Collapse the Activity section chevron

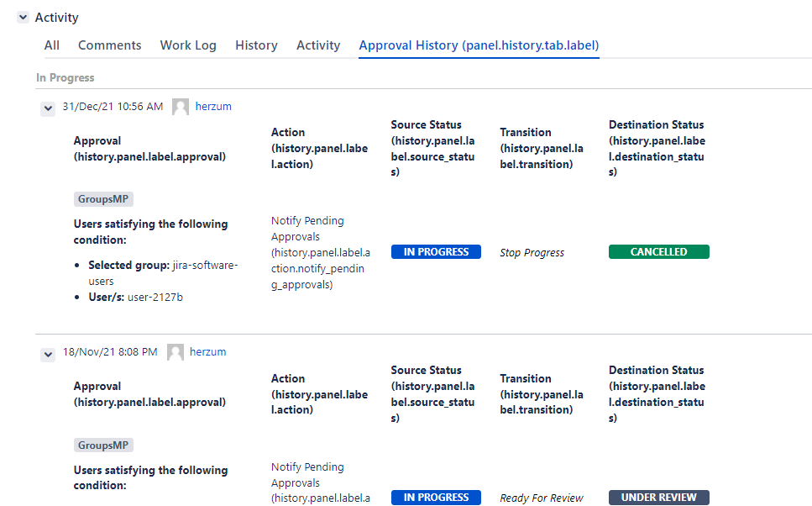[23, 18]
